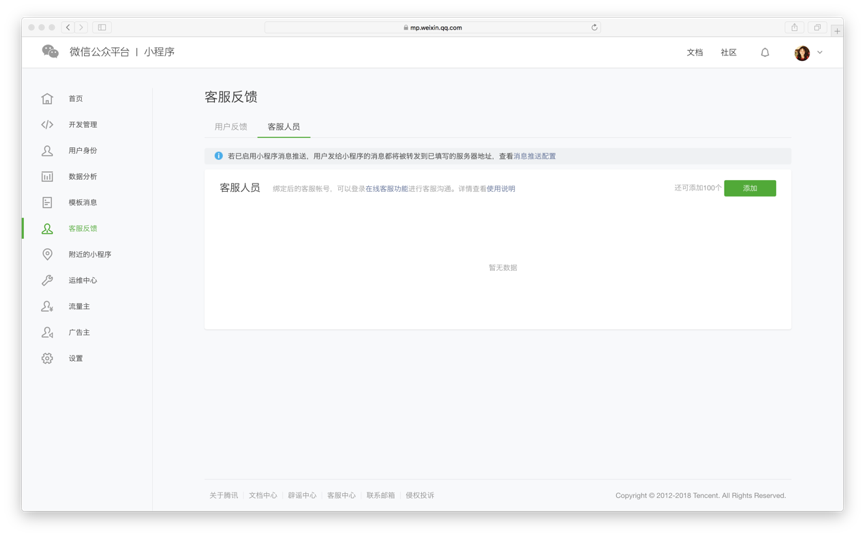Image resolution: width=864 pixels, height=535 pixels.
Task: Click the WeChat logo icon in header
Action: pyautogui.click(x=50, y=52)
